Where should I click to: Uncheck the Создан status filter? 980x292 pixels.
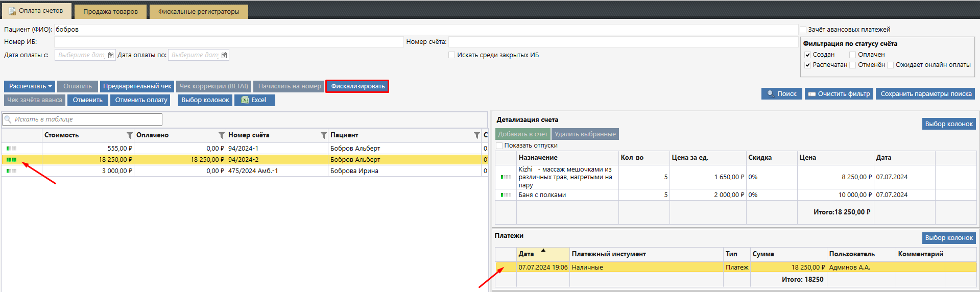tap(807, 55)
